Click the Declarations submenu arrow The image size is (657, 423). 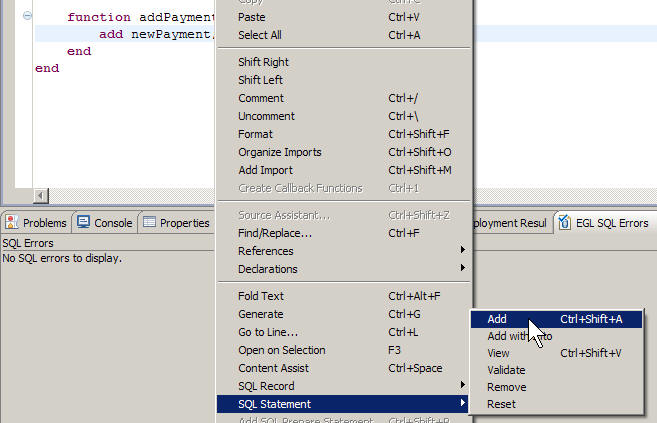[x=463, y=268]
